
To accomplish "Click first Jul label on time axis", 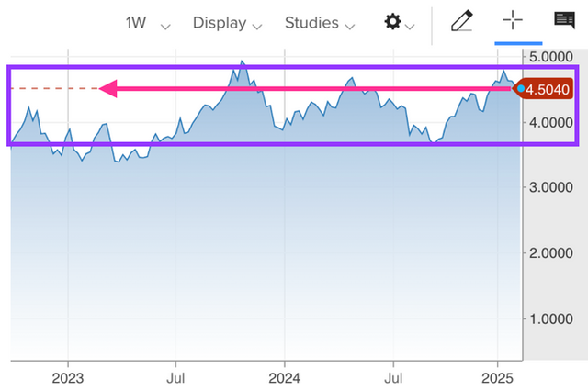I will tap(175, 378).
